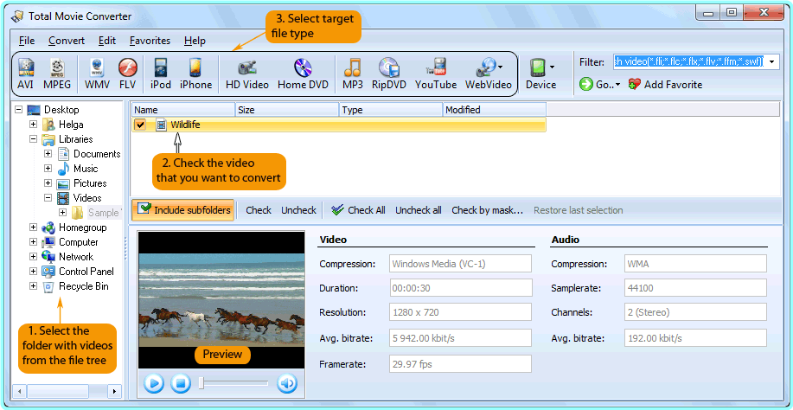Screen dimensions: 793x410
Task: Select FLV target file type
Action: point(127,74)
